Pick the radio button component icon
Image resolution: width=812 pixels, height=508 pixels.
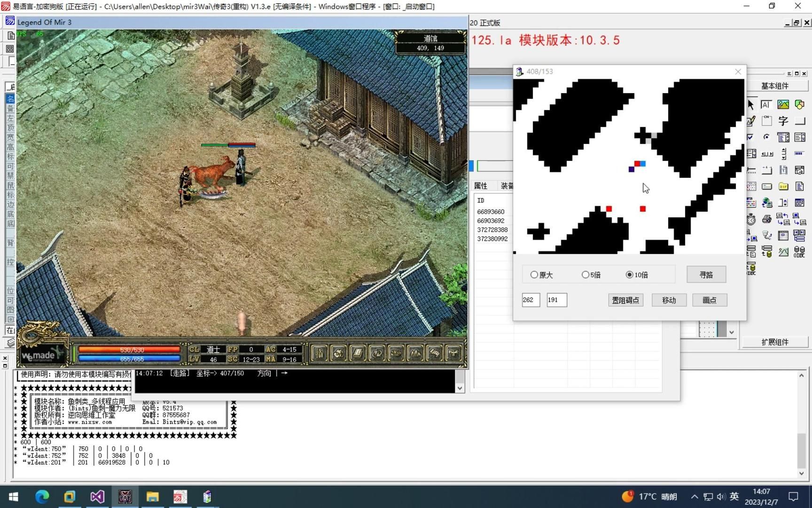(x=766, y=137)
